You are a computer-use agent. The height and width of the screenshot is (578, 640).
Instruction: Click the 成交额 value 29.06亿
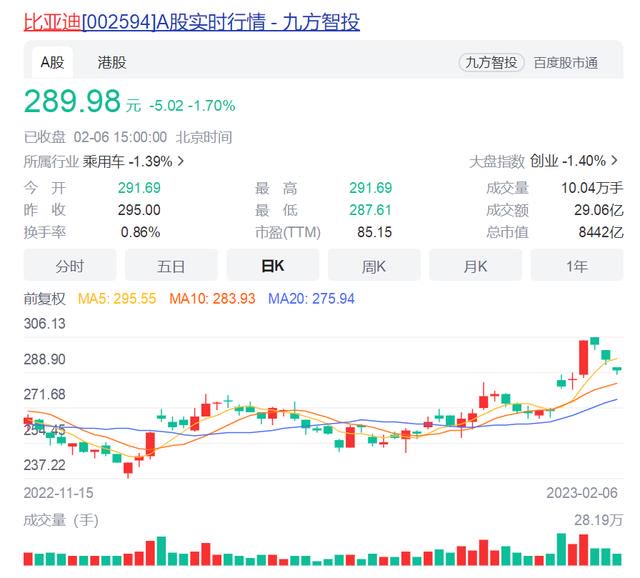point(599,210)
